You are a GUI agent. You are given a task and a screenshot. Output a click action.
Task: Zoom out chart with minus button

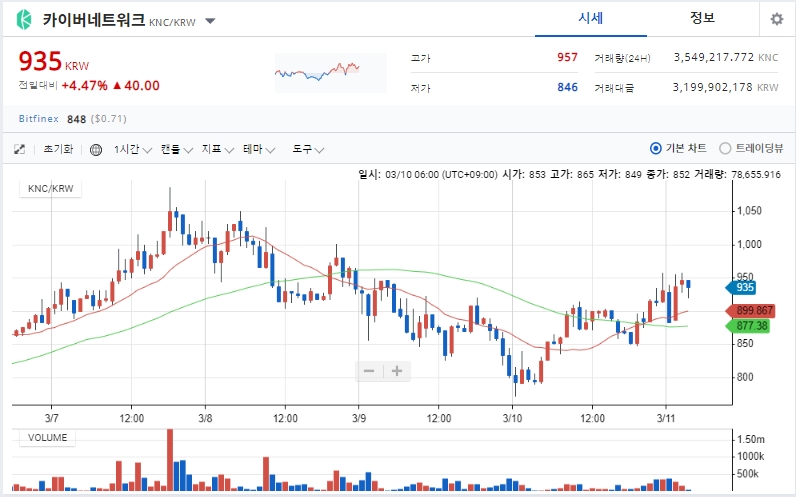point(369,371)
